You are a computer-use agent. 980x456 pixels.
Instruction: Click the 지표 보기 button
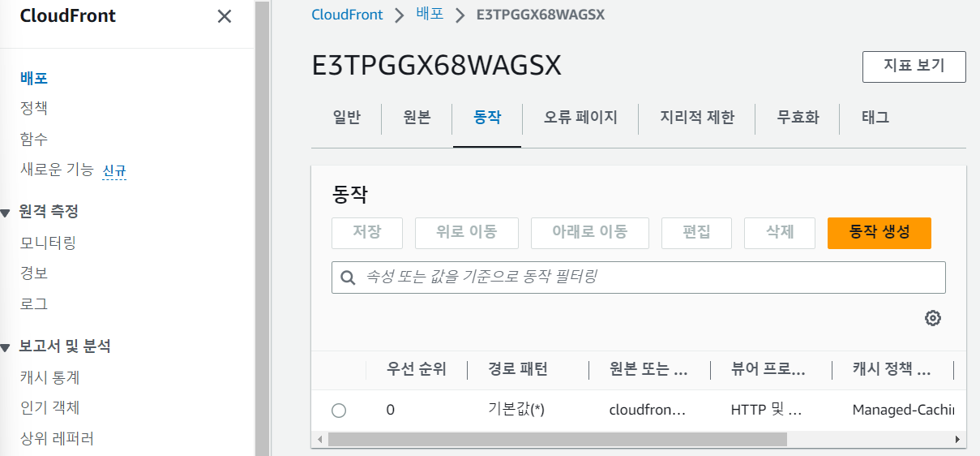pos(914,67)
